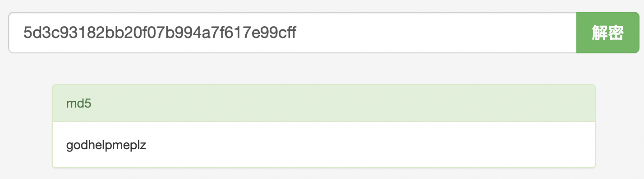This screenshot has width=644, height=179.
Task: Click the "plz" ending of the plaintext result
Action: (137, 146)
